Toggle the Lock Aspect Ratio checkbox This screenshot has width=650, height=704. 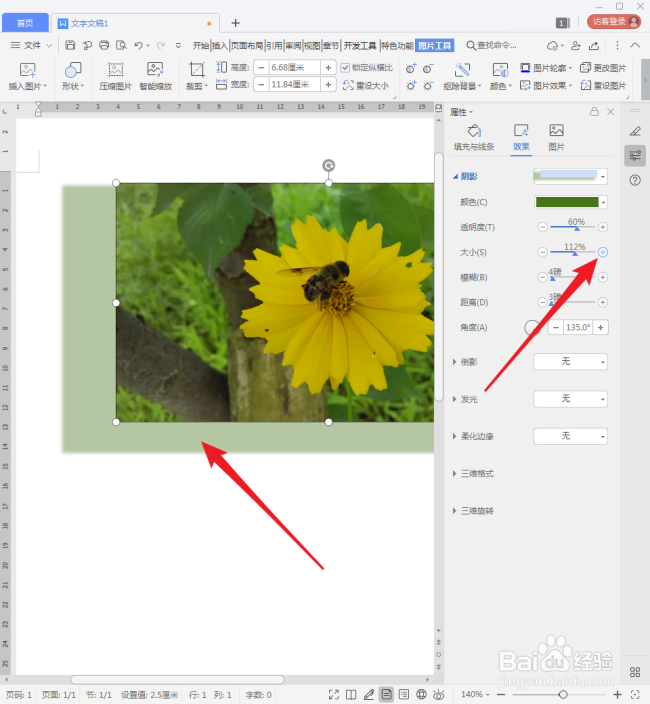345,68
